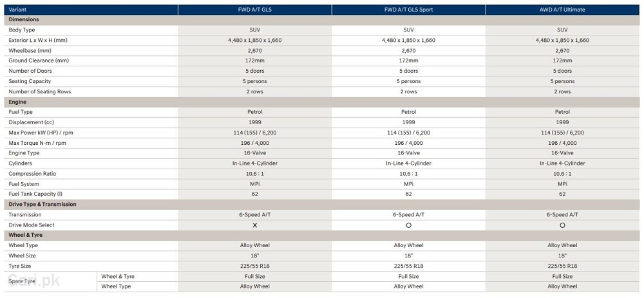Click the Wheel & Tyre section header
This screenshot has height=298, width=644.
pos(26,235)
